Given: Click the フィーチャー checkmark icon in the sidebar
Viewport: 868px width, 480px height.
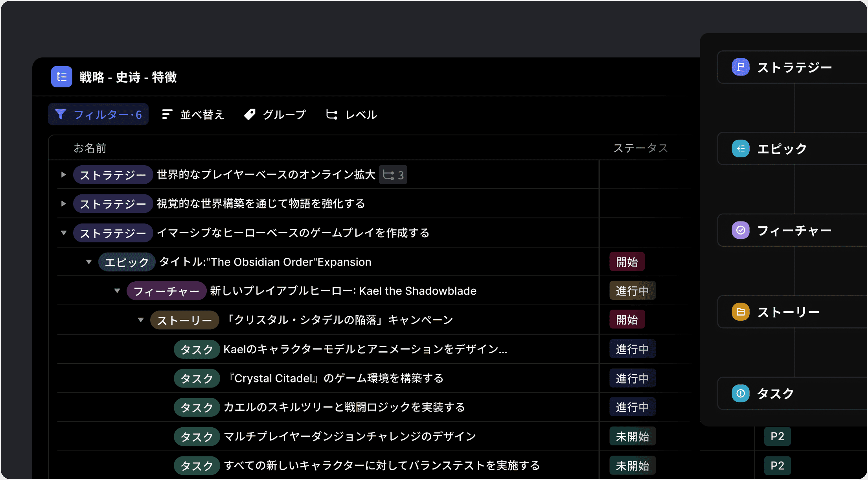Looking at the screenshot, I should 741,231.
